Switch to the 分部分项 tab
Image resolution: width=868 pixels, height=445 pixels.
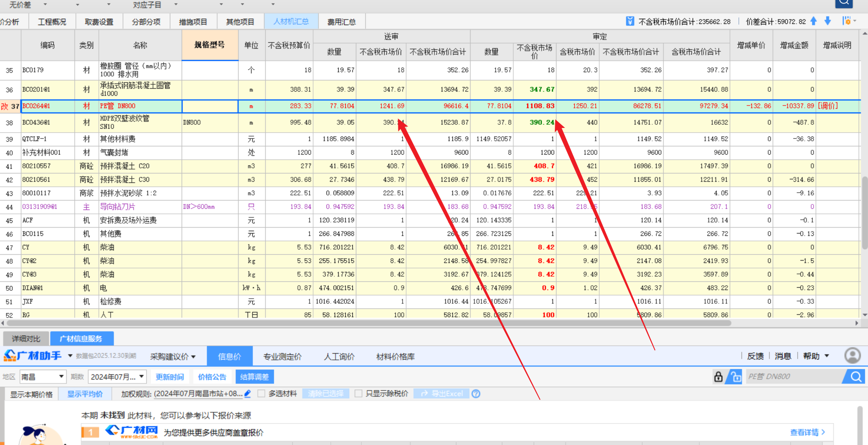(146, 22)
